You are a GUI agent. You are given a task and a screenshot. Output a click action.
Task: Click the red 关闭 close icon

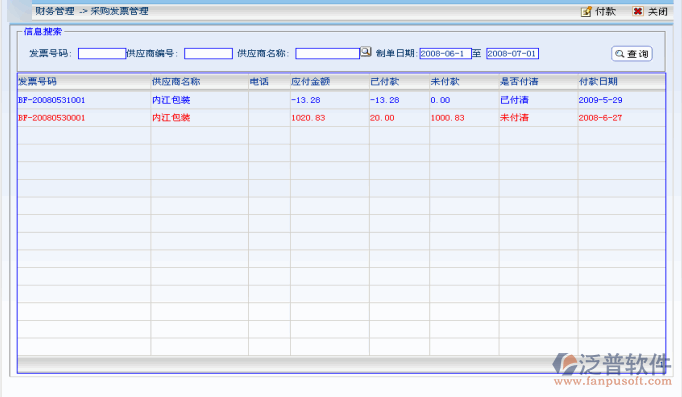click(638, 12)
